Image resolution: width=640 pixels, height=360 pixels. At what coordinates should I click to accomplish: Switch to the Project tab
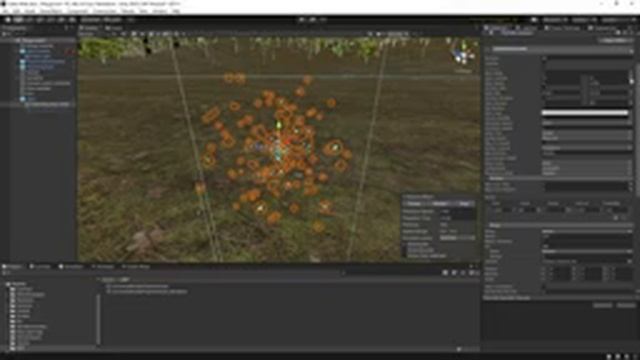12,267
